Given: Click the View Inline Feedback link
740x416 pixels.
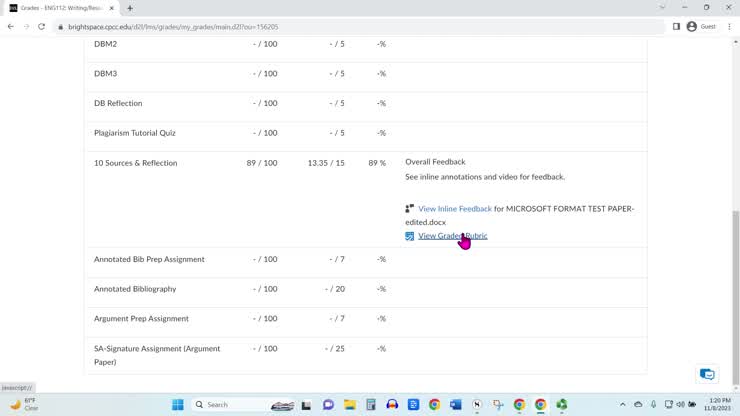Looking at the screenshot, I should [x=455, y=209].
